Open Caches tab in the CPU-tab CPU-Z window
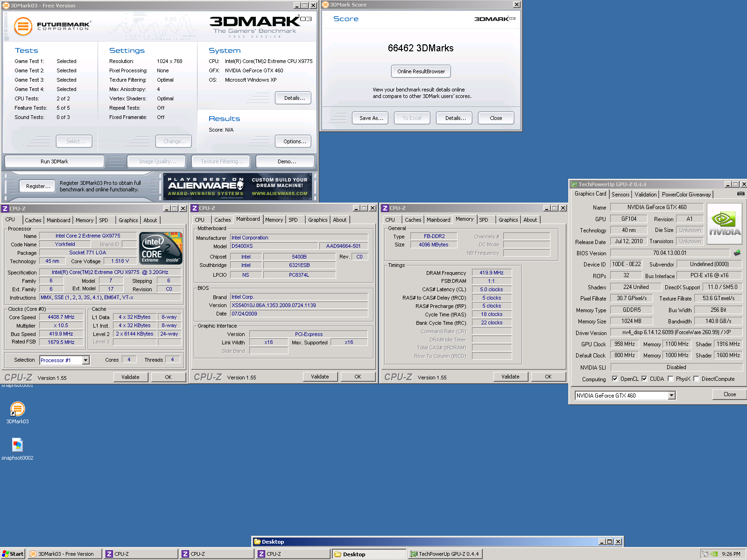747x560 pixels. pos(33,220)
